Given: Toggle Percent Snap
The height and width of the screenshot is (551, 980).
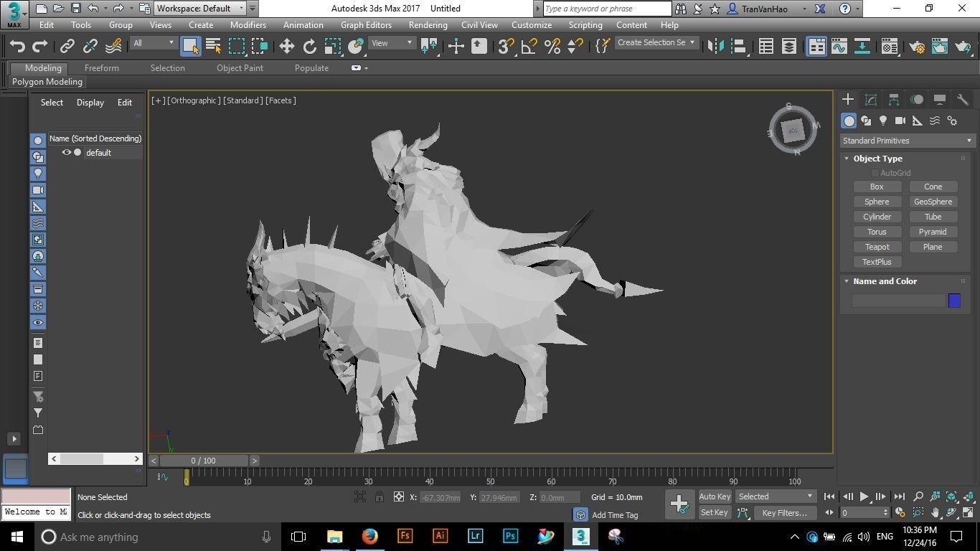Looking at the screenshot, I should [x=552, y=46].
